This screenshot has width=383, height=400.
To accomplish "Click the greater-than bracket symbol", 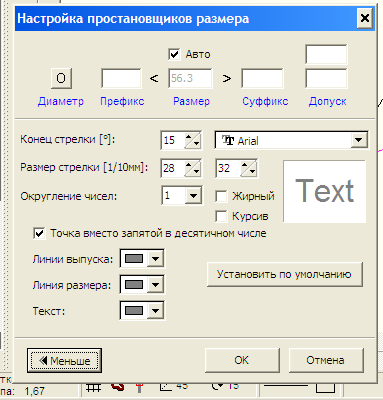I will pyautogui.click(x=227, y=79).
